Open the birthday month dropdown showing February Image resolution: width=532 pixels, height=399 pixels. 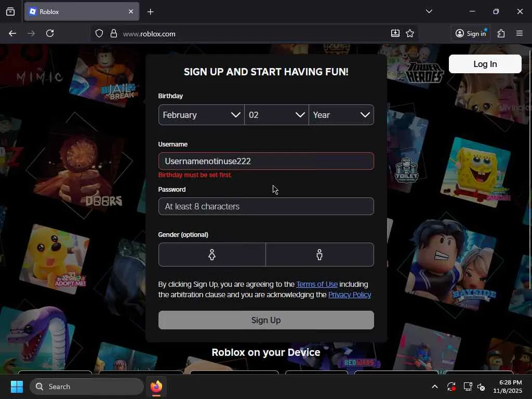[201, 115]
